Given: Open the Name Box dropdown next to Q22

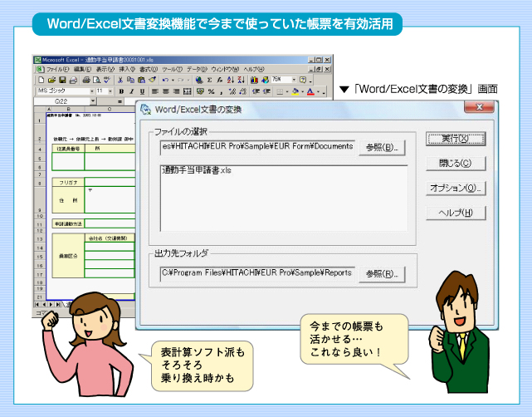Looking at the screenshot, I should click(93, 101).
